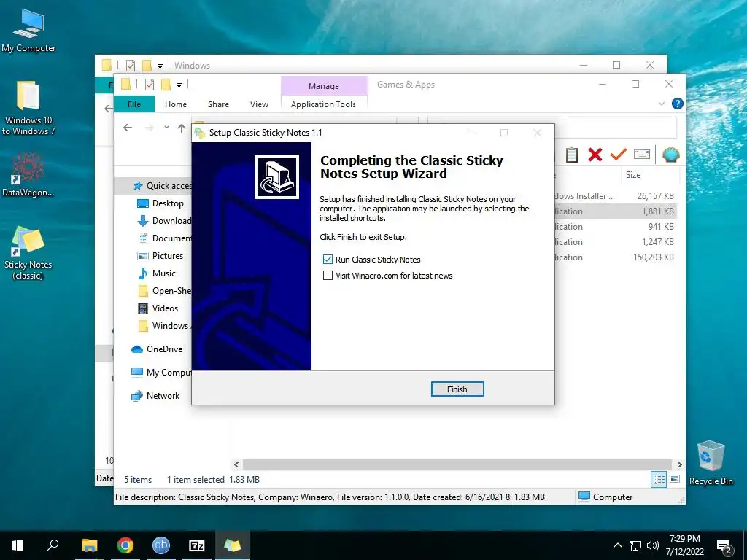
Task: Go up one folder level
Action: (x=182, y=128)
